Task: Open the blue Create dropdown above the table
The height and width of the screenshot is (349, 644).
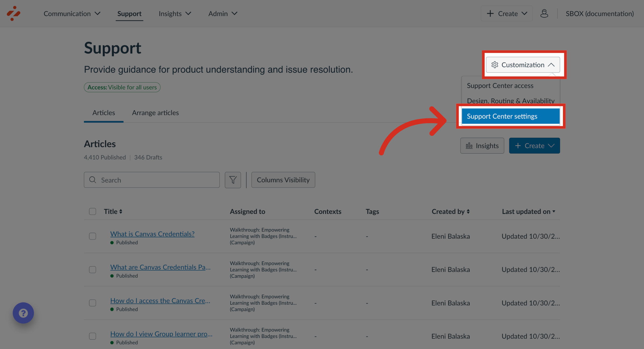Action: [x=534, y=146]
